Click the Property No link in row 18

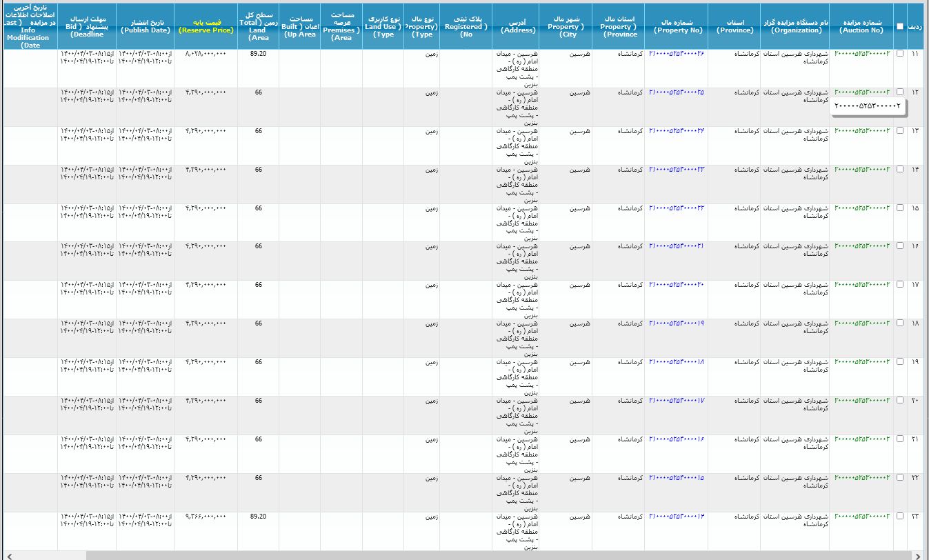676,323
